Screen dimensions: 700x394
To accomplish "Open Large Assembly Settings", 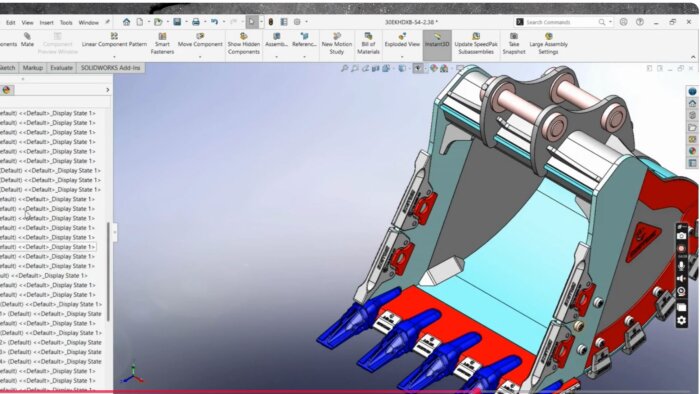I will (548, 43).
